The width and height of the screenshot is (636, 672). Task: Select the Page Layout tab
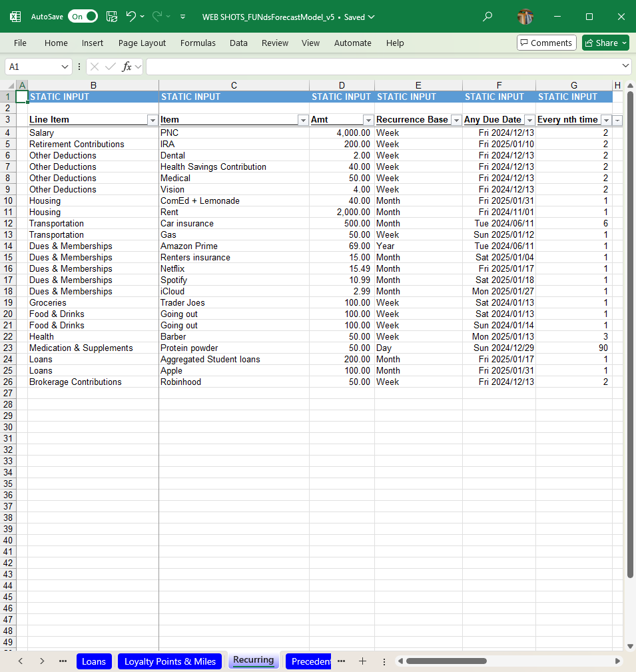point(142,43)
